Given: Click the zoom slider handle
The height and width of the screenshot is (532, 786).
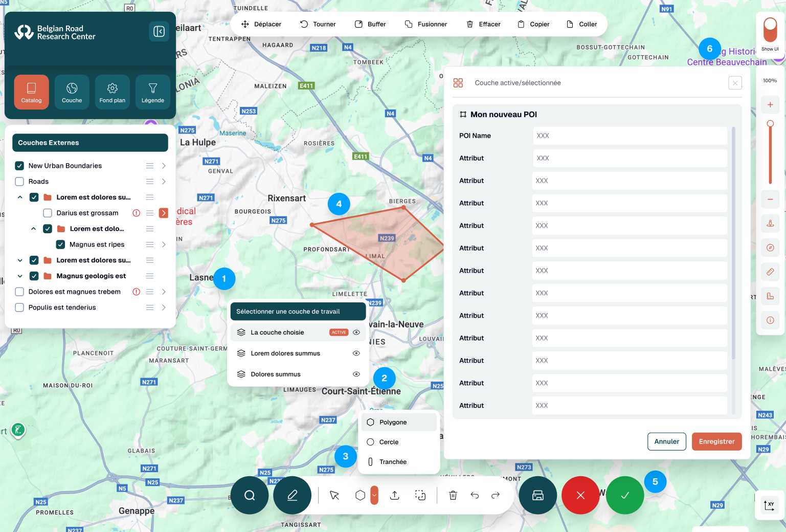Looking at the screenshot, I should (770, 124).
